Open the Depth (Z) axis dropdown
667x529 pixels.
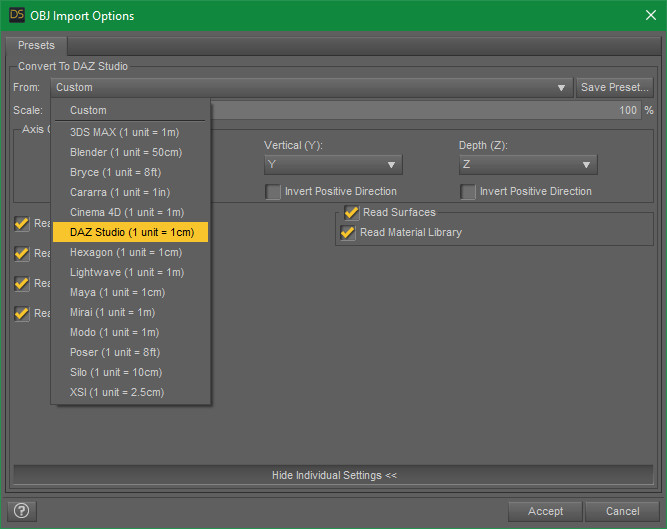coord(528,165)
